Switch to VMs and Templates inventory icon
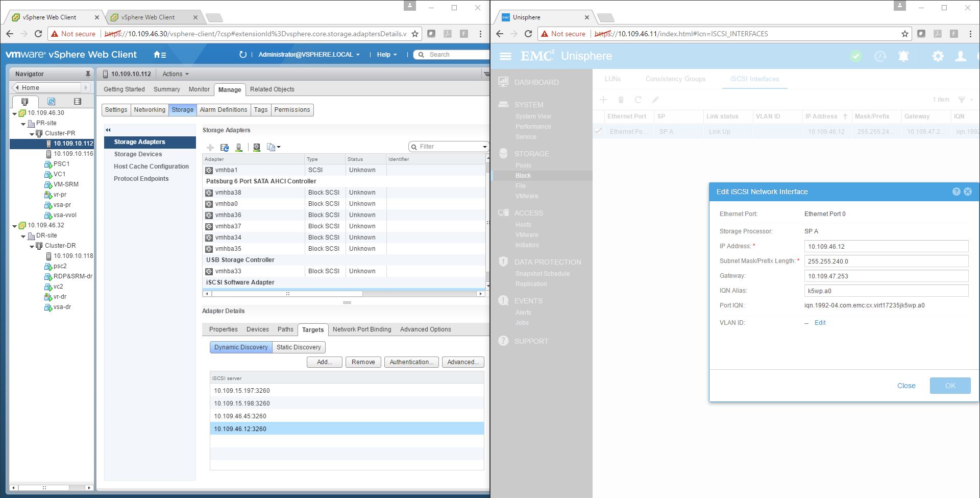The height and width of the screenshot is (498, 980). [51, 102]
